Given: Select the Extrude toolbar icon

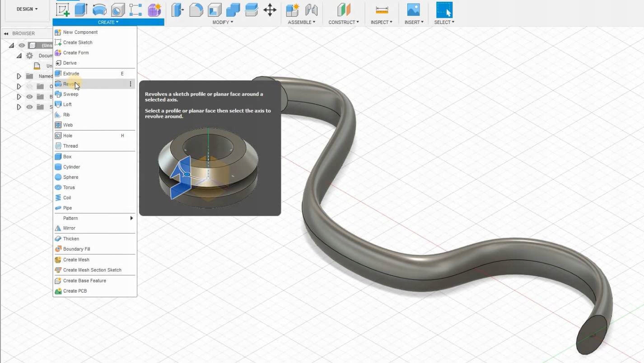Looking at the screenshot, I should tap(81, 9).
